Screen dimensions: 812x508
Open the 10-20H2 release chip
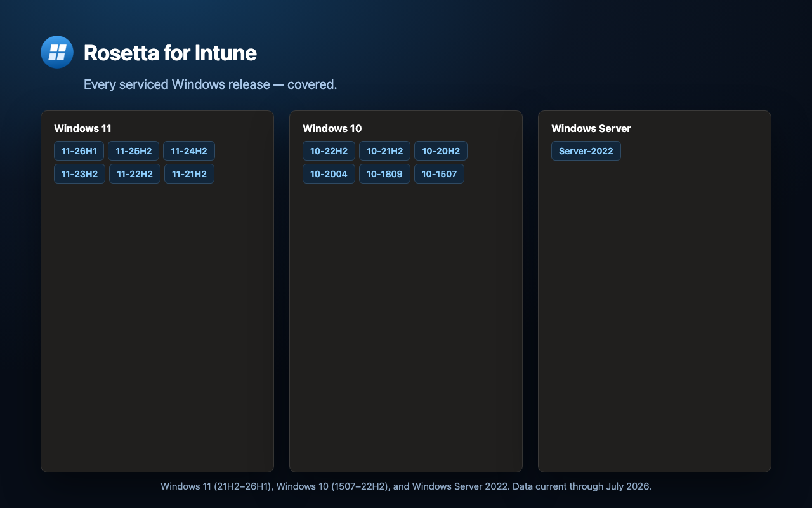[441, 151]
